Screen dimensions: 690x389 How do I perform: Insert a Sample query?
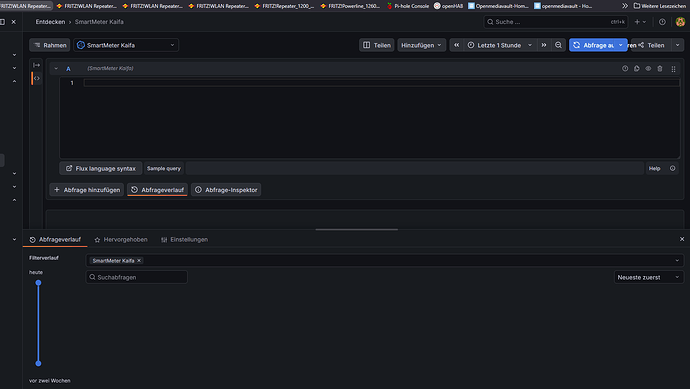164,168
